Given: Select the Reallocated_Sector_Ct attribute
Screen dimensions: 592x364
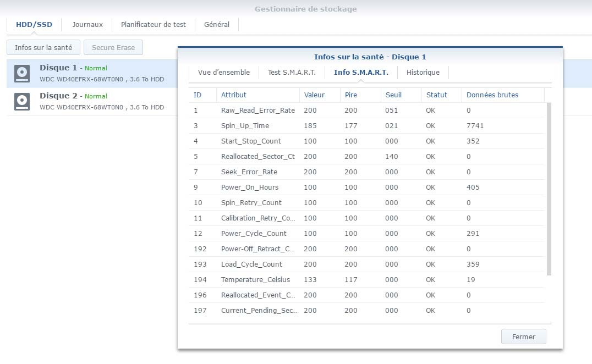Looking at the screenshot, I should [258, 157].
